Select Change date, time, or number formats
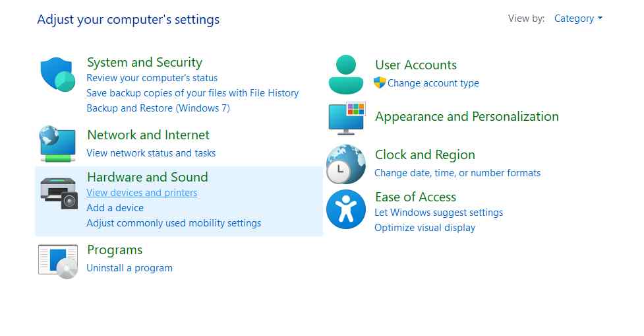 [457, 173]
